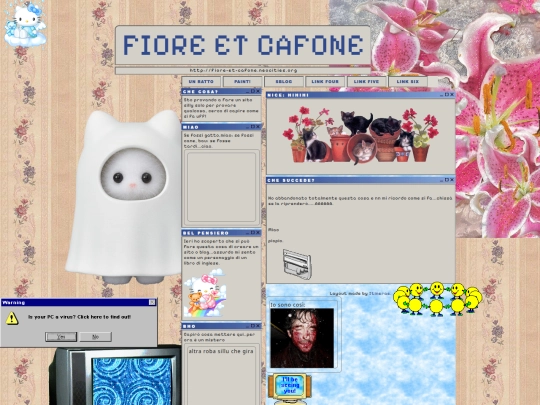Click the 'I'll be seeing you' computer icon
The height and width of the screenshot is (405, 540).
click(290, 388)
